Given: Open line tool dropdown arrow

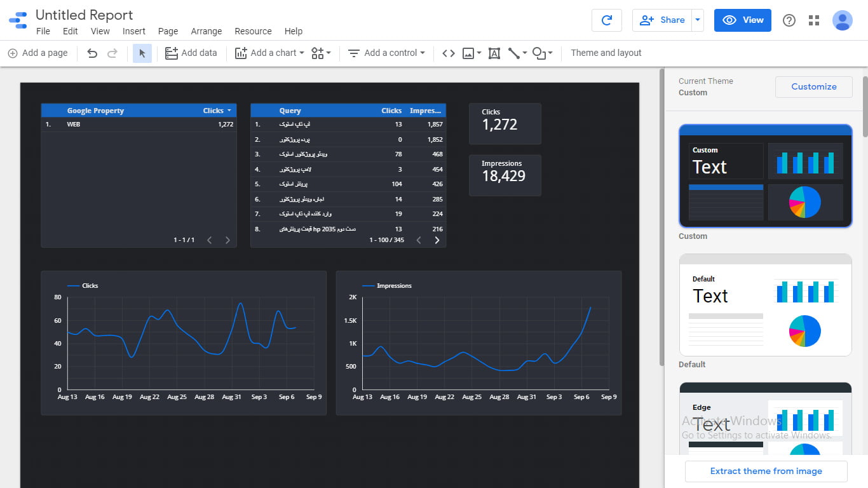Looking at the screenshot, I should pos(525,53).
